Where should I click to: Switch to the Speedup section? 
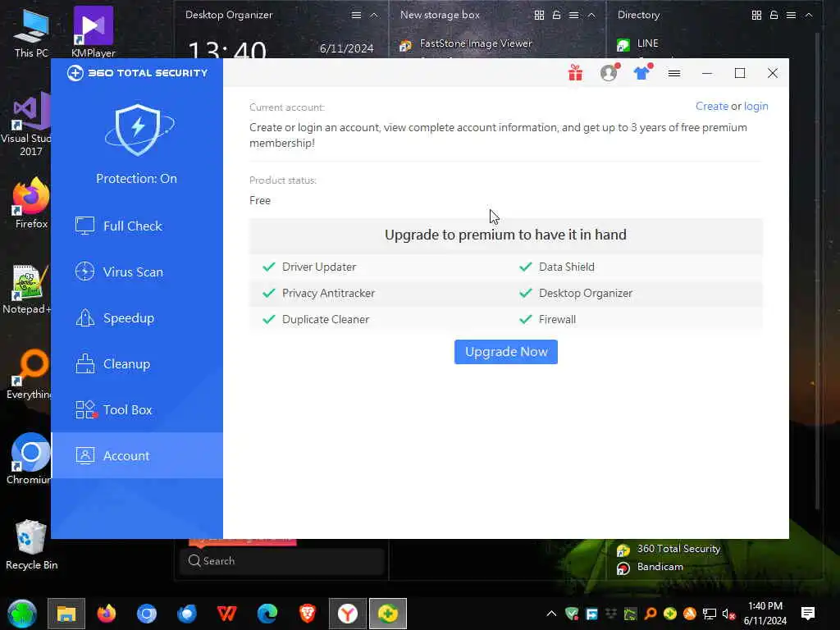(x=137, y=318)
